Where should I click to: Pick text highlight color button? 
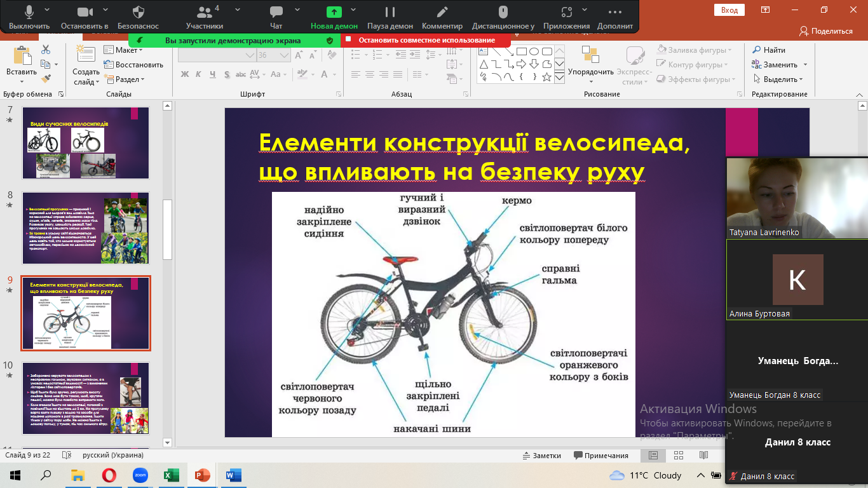tap(301, 74)
